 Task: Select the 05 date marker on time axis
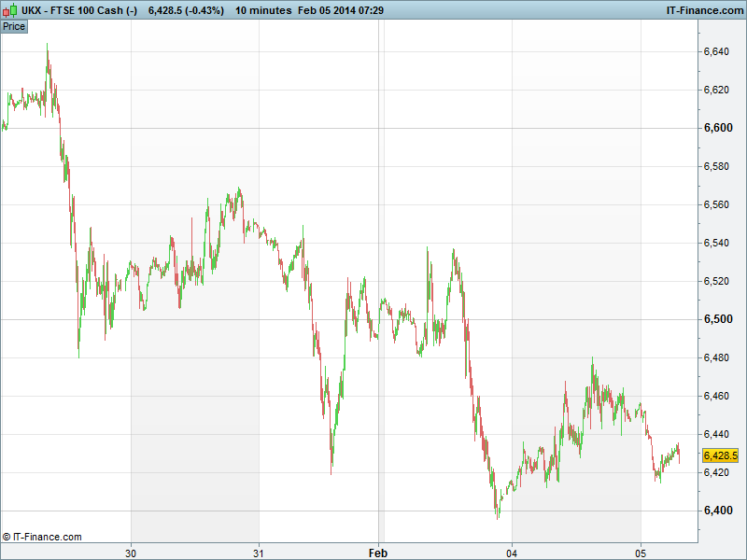click(x=641, y=551)
